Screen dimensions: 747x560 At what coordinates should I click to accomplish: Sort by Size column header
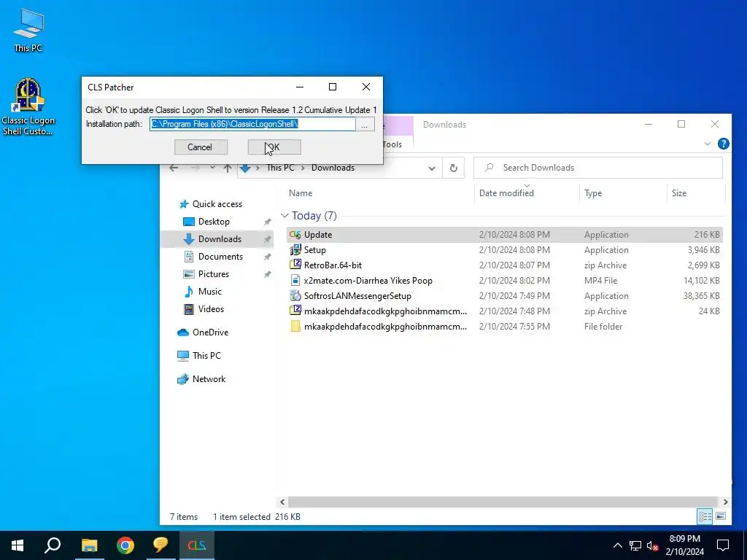(679, 192)
